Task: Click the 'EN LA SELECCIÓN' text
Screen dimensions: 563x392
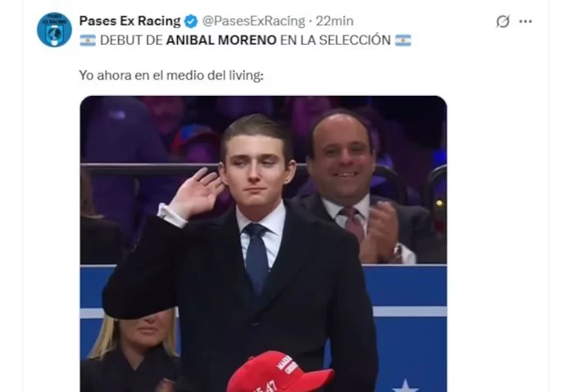Action: [336, 40]
